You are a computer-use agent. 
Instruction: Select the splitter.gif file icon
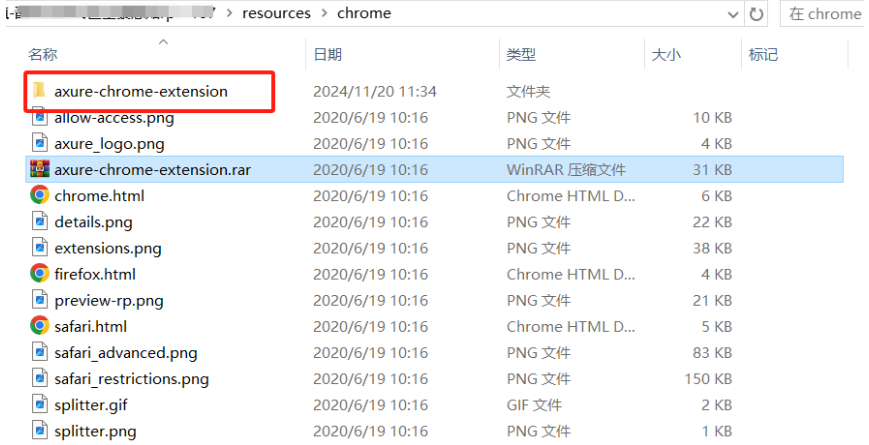[x=40, y=405]
